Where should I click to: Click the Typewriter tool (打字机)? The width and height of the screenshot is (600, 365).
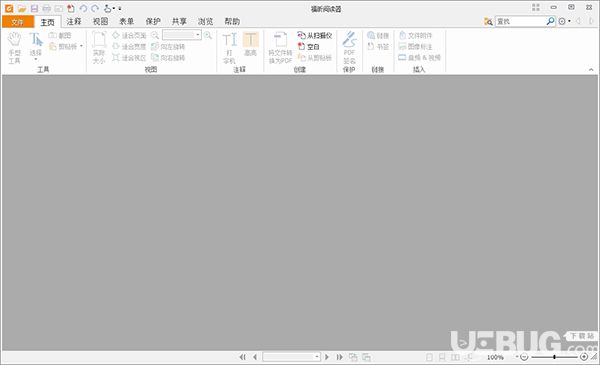click(x=229, y=48)
